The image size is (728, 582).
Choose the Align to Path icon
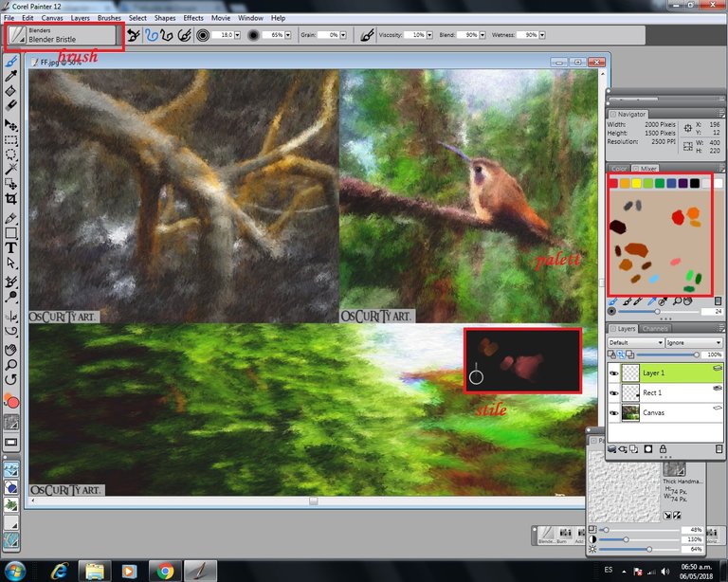pyautogui.click(x=184, y=35)
